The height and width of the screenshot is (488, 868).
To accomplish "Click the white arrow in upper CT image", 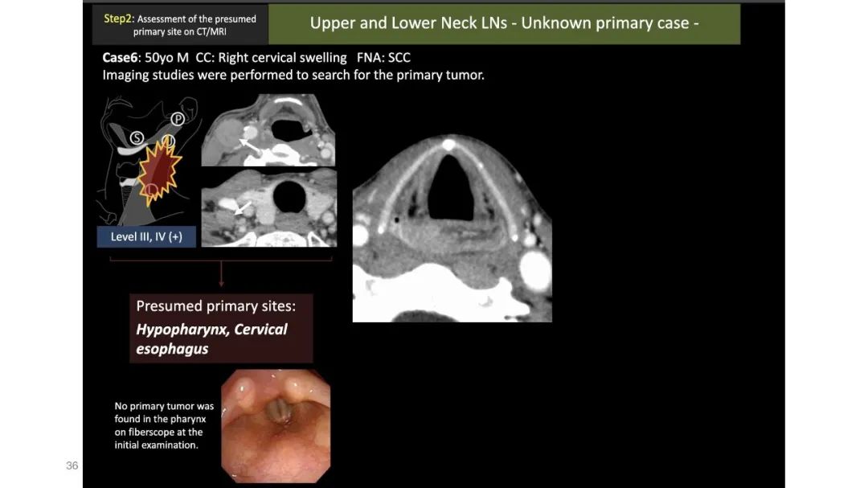I will (248, 146).
